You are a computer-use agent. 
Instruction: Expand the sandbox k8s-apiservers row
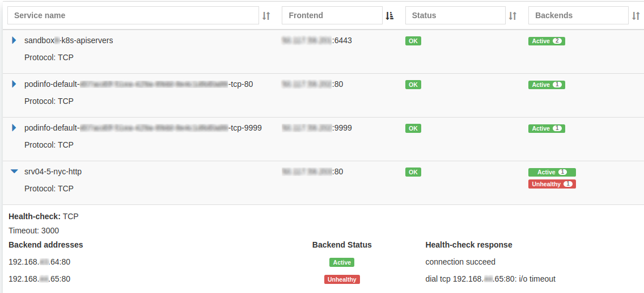(14, 40)
